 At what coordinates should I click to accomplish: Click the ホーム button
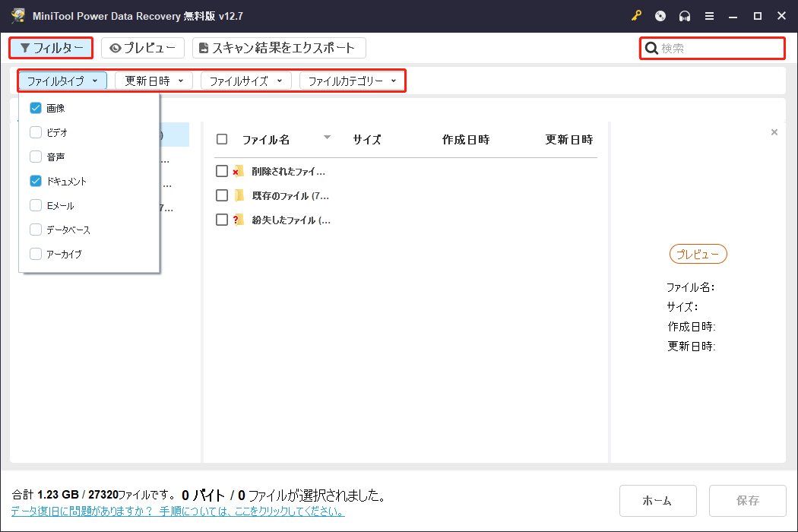coord(658,500)
